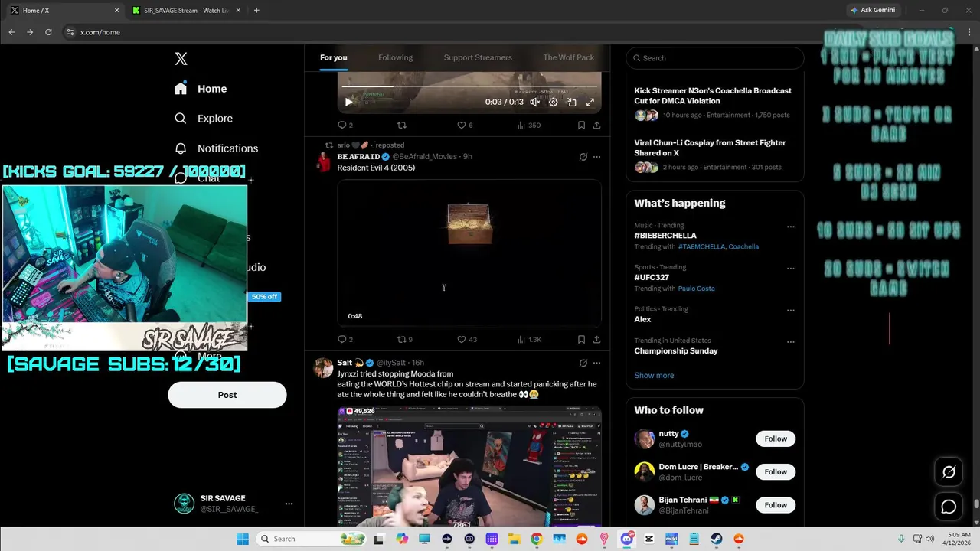980x551 pixels.
Task: Share the Resident Evil 4 post
Action: click(x=596, y=339)
